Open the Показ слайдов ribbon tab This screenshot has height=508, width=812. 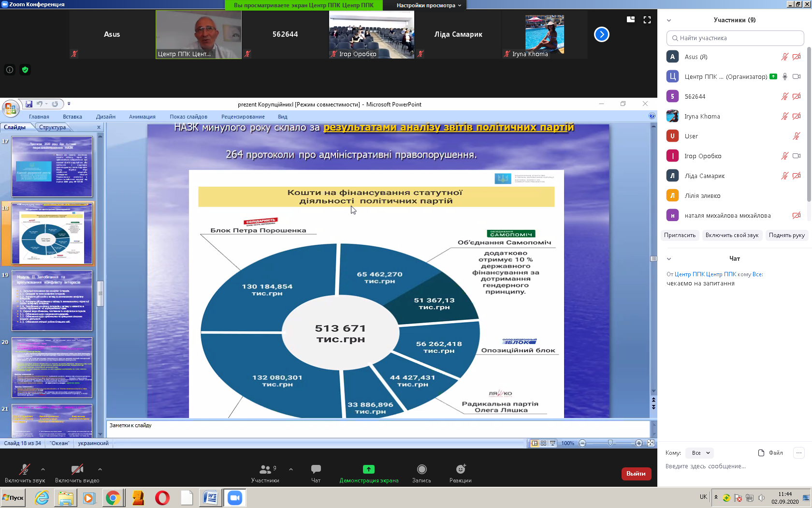tap(188, 117)
